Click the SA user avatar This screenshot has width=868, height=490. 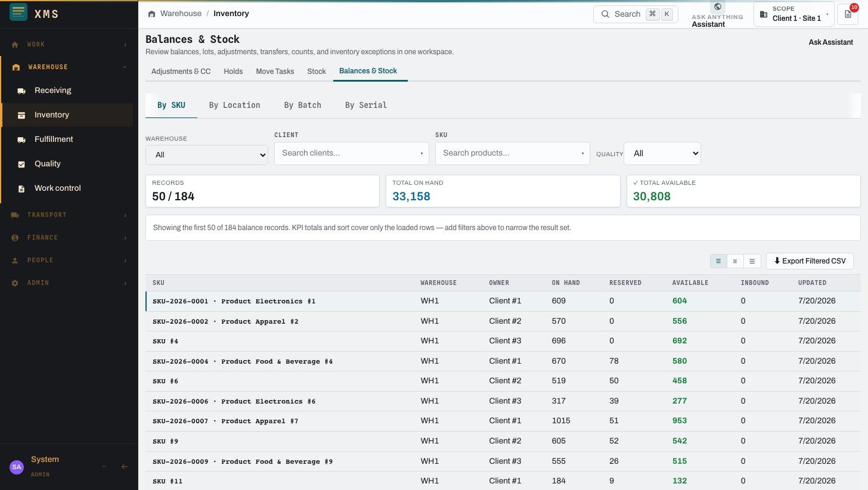tap(17, 467)
